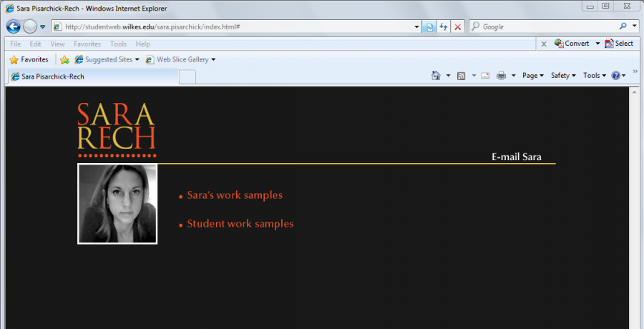Click the blue Help question icon
This screenshot has height=329, width=644.
[615, 76]
